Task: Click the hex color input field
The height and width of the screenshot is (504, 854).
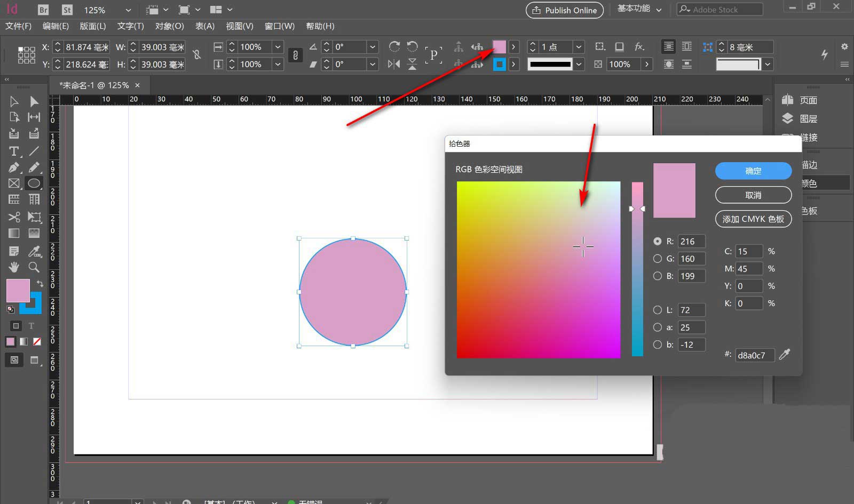Action: (x=754, y=355)
